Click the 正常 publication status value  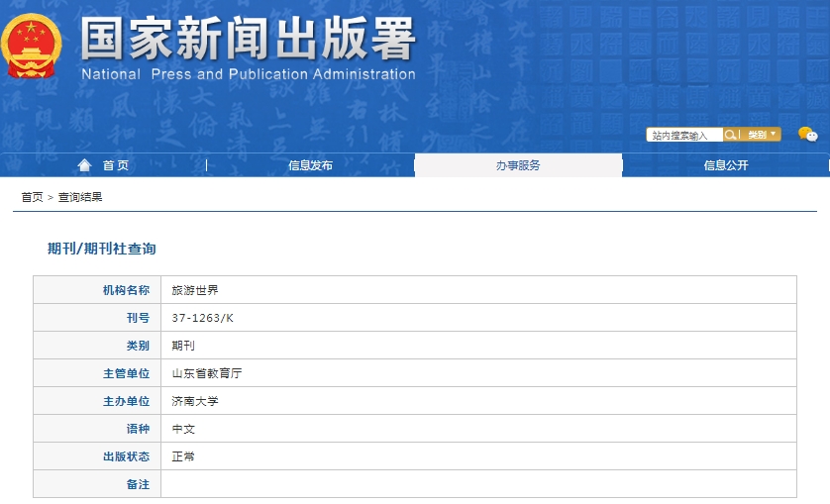[x=183, y=456]
